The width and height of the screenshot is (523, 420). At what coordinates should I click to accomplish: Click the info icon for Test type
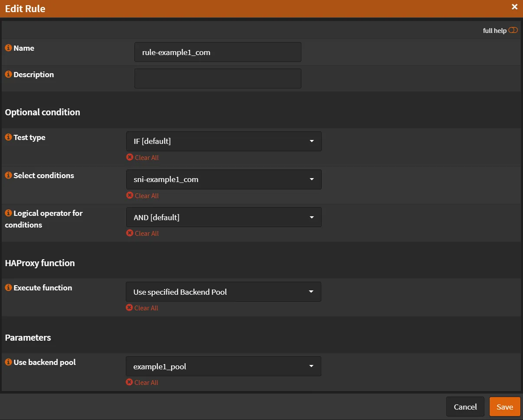8,137
